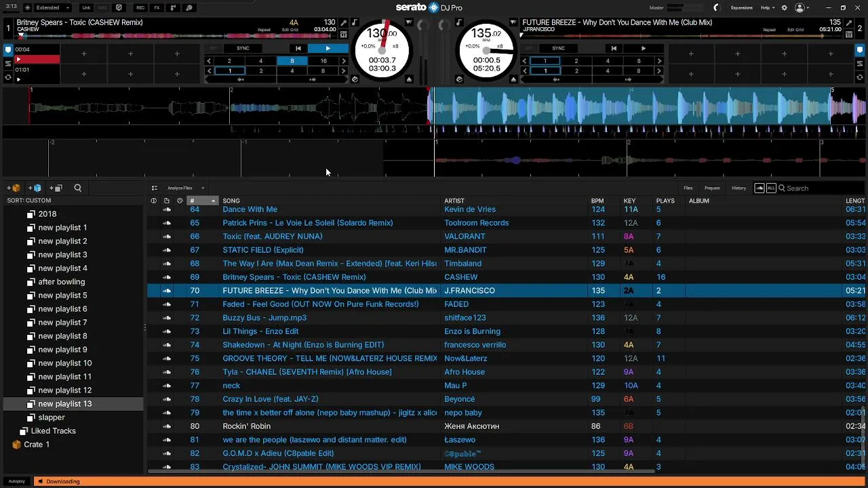868x488 pixels.
Task: Open the Play video panel icon
Action: [189, 7]
